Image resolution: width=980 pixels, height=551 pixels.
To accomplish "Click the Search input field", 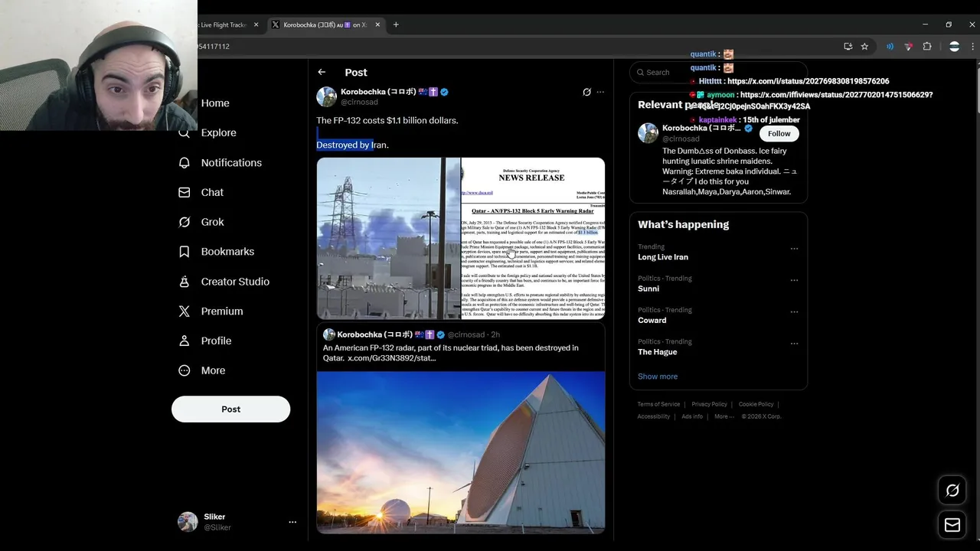I will 718,72.
